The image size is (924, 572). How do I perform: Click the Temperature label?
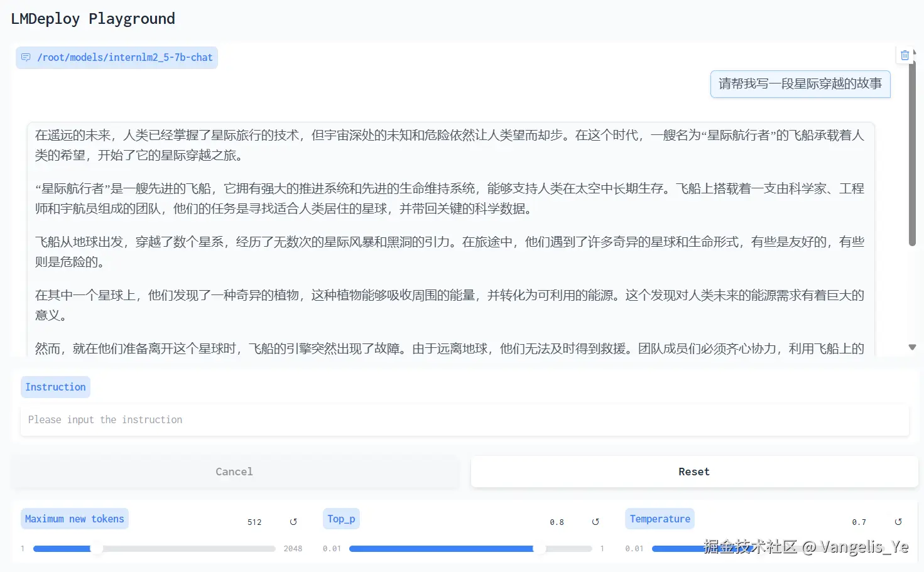(x=660, y=519)
